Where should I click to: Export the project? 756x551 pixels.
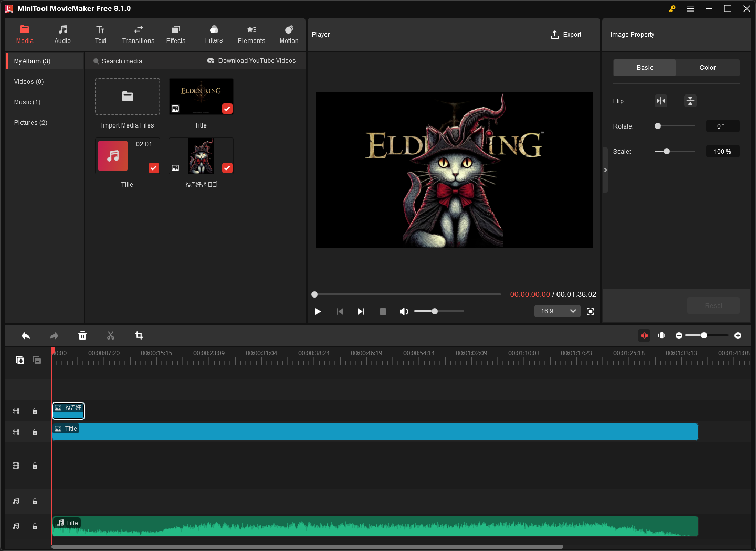565,35
